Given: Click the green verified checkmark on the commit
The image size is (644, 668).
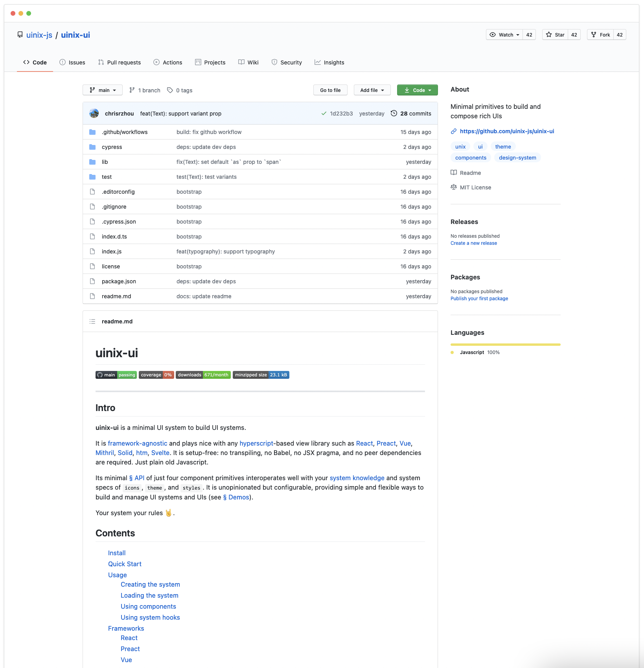Looking at the screenshot, I should [323, 113].
